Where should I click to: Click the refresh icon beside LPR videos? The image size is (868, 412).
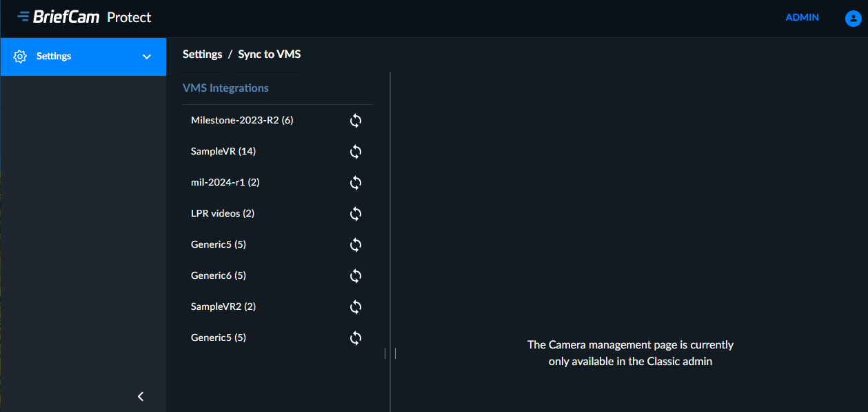(x=356, y=214)
